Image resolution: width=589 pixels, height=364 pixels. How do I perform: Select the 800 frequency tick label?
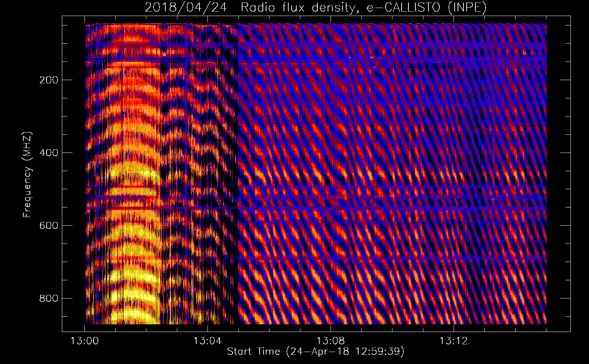tap(49, 298)
